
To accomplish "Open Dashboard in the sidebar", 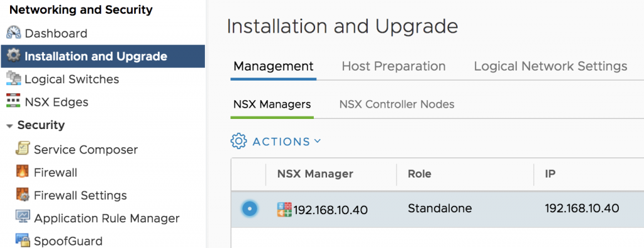I will coord(56,33).
